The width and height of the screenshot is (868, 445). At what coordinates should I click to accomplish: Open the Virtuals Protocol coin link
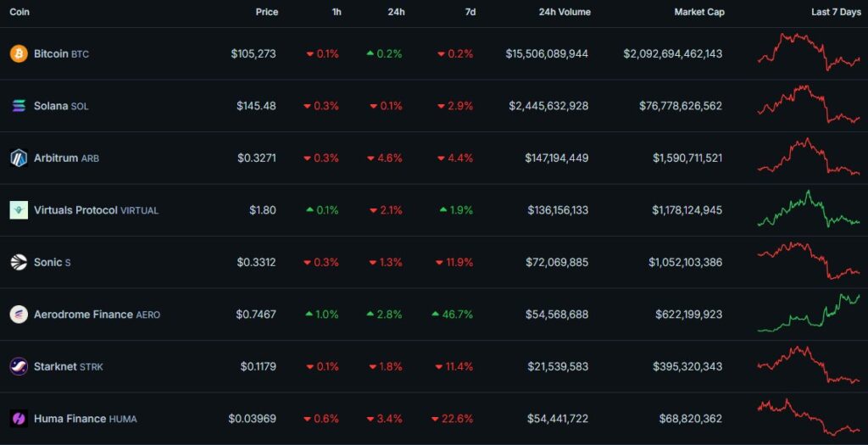coord(75,210)
